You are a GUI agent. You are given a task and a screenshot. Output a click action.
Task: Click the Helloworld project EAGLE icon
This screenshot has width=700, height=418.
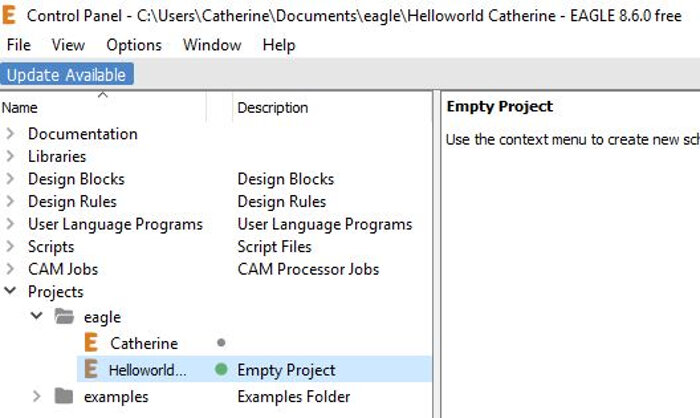(x=91, y=369)
